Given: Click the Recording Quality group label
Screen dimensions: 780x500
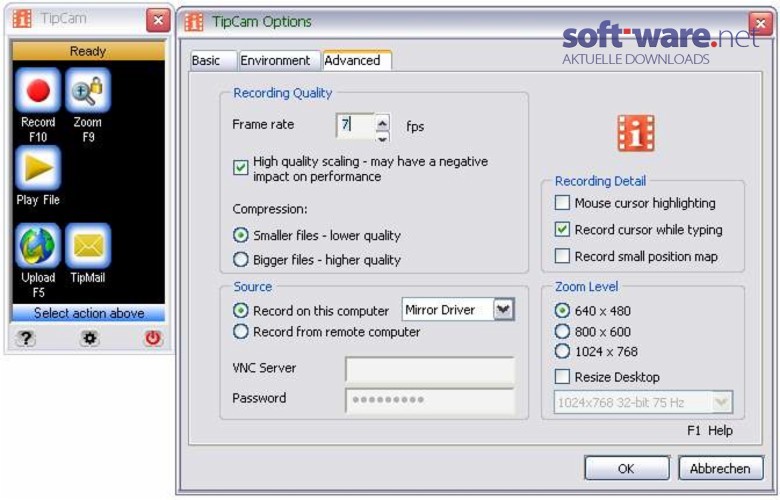Looking at the screenshot, I should pos(283,93).
